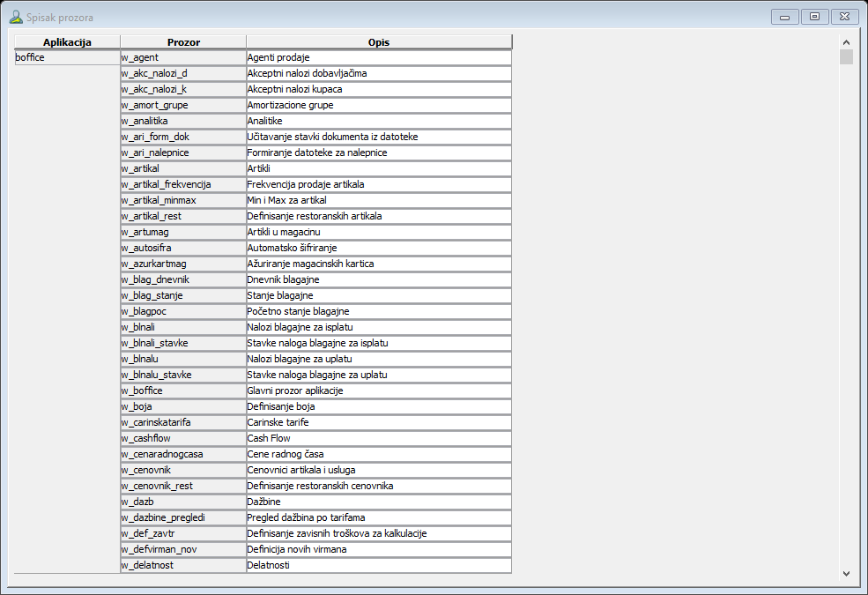Click the vertical scrollbar thumb
This screenshot has height=595, width=868.
846,57
